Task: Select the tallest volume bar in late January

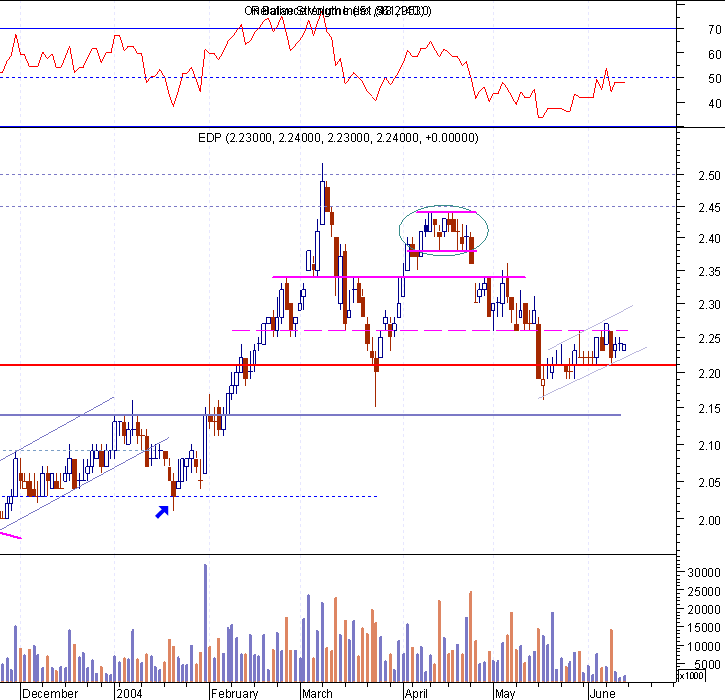Action: pyautogui.click(x=205, y=623)
